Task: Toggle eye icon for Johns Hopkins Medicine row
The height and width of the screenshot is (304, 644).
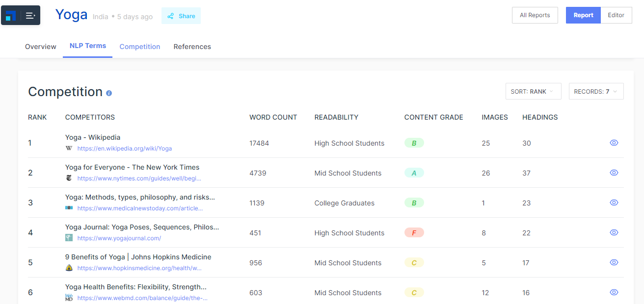Action: pos(614,262)
